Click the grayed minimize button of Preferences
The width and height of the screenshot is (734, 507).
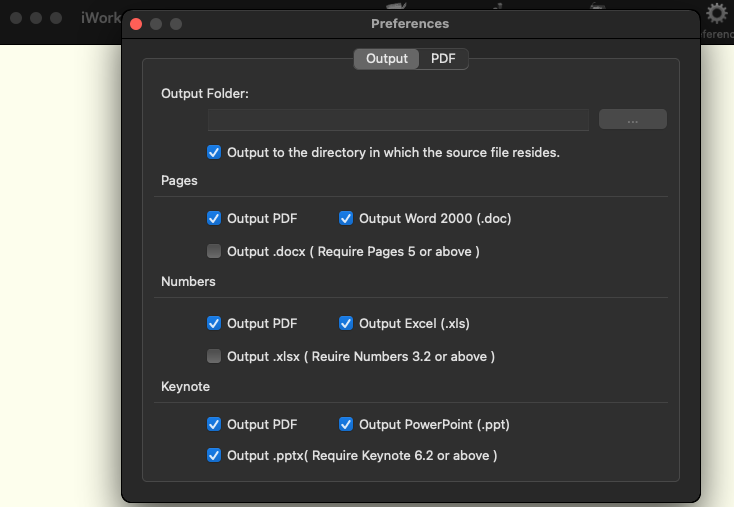[x=157, y=24]
